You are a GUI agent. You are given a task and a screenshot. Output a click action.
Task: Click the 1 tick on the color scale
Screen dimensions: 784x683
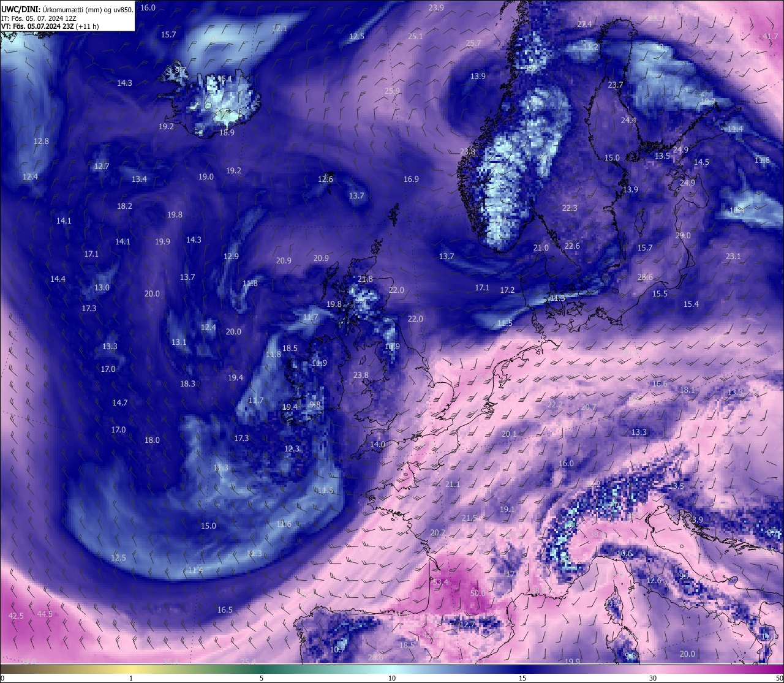point(131,678)
